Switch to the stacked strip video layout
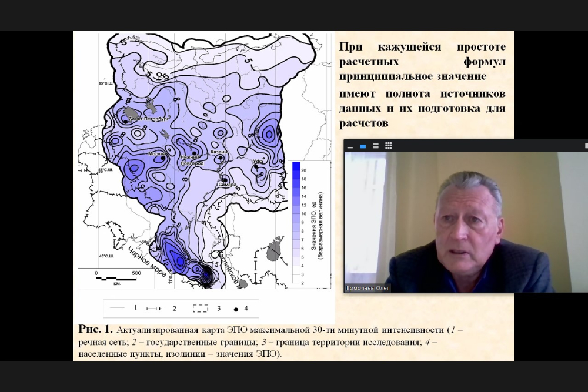Viewport: 588px width, 392px height. click(376, 146)
